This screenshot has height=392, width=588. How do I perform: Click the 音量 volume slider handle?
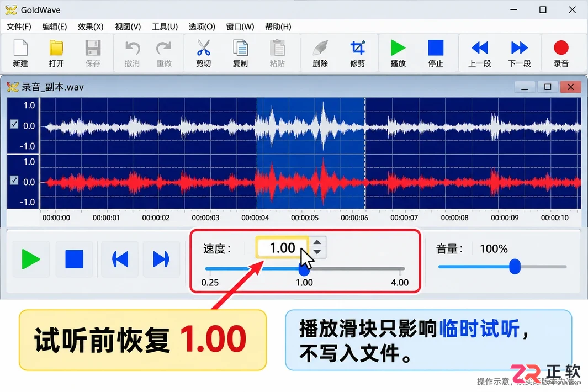[515, 267]
